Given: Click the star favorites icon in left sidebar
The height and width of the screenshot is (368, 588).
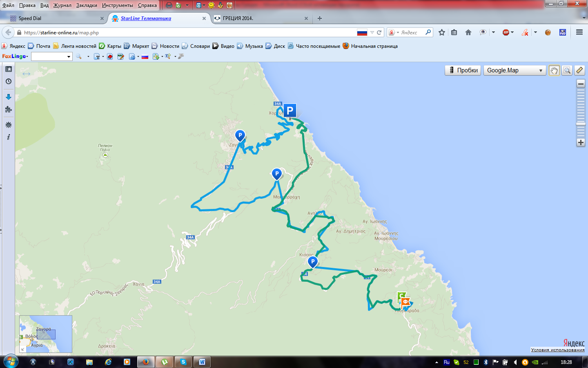Looking at the screenshot, I should pyautogui.click(x=9, y=70).
